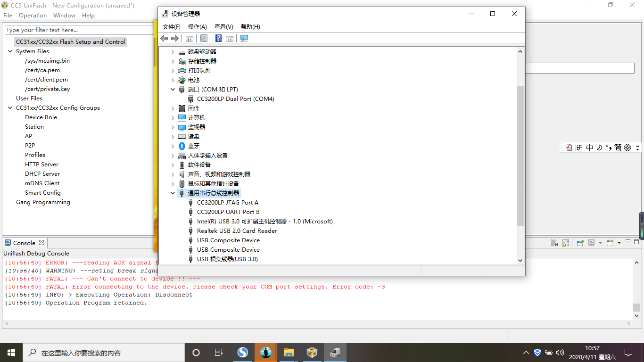Open UniFlash File menu

8,16
